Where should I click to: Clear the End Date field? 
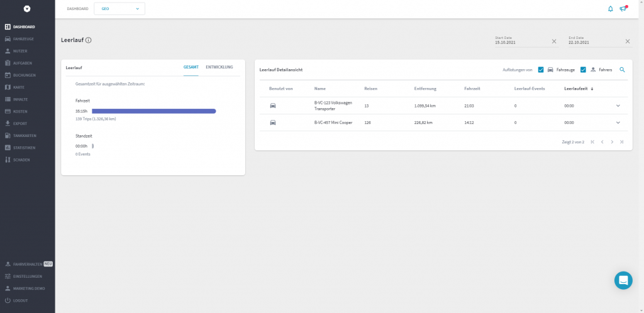[628, 41]
